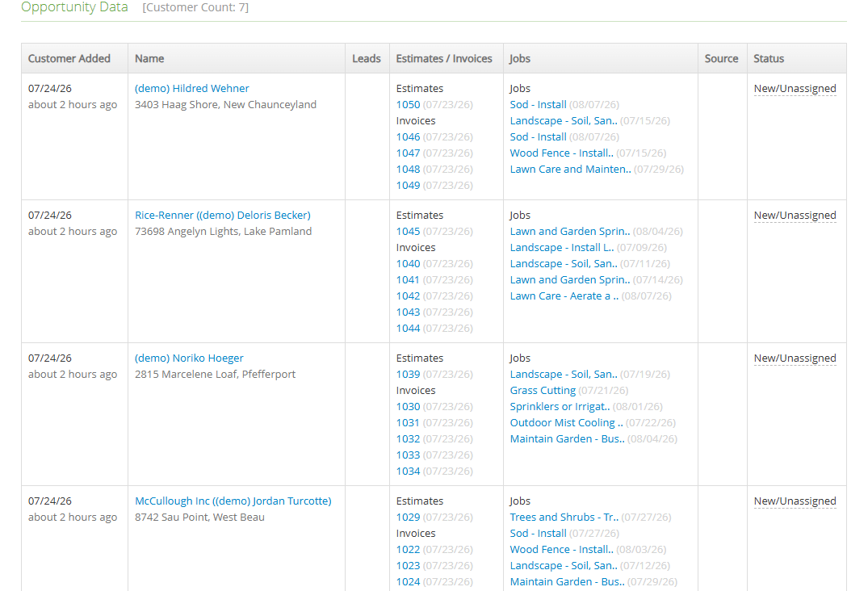Image resolution: width=868 pixels, height=591 pixels.
Task: Open Wehner's Landscape - Soil job dated 07/15/26
Action: [564, 120]
